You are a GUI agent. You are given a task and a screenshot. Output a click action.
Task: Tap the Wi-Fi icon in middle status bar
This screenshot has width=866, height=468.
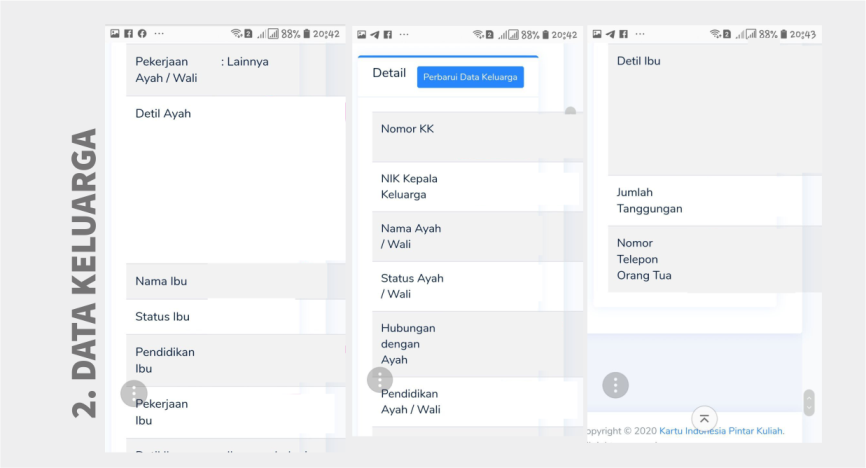click(478, 34)
